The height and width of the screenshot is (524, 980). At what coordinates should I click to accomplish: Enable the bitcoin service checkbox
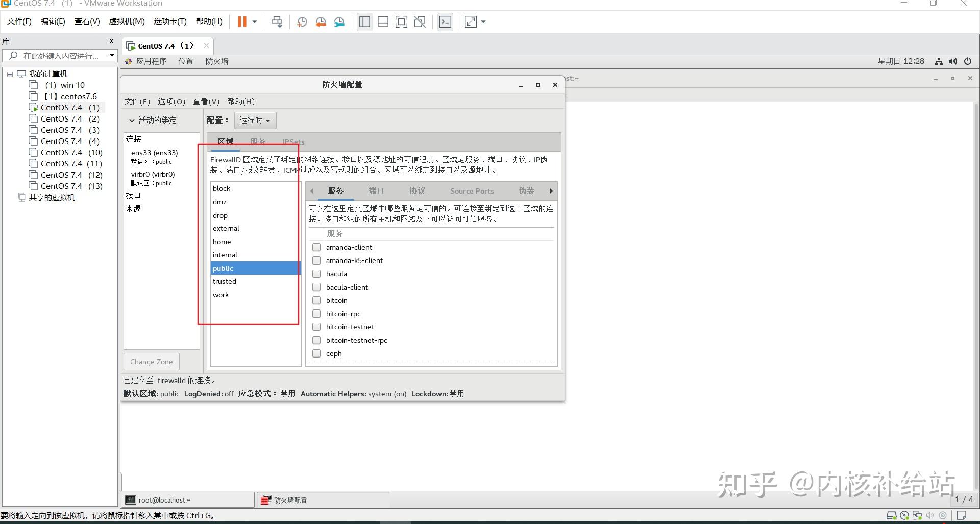[316, 300]
